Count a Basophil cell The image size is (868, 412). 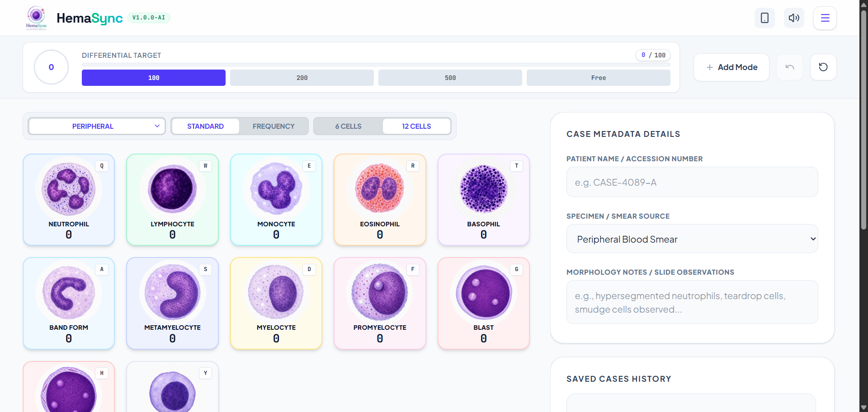(484, 200)
